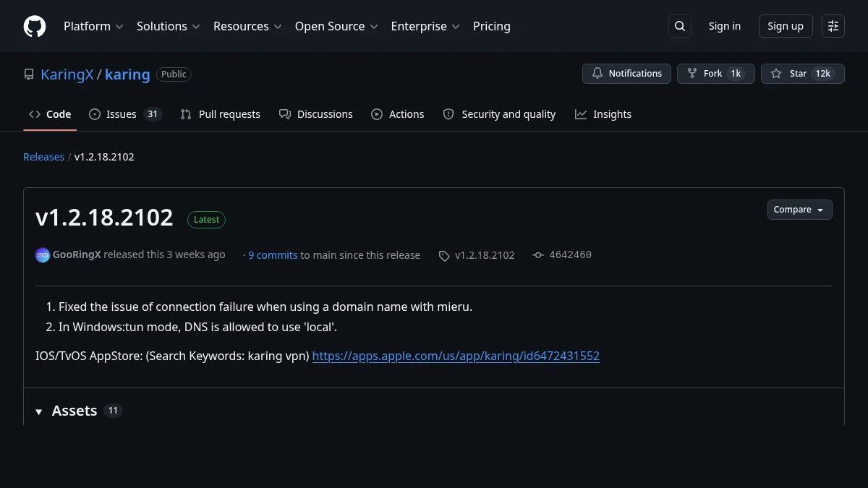Open the apps.apple.com karing link
Screen dimensions: 868x488
(x=456, y=356)
